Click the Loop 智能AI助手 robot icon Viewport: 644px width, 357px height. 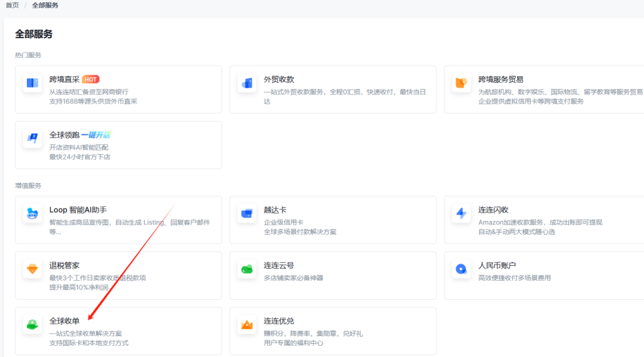click(x=33, y=214)
